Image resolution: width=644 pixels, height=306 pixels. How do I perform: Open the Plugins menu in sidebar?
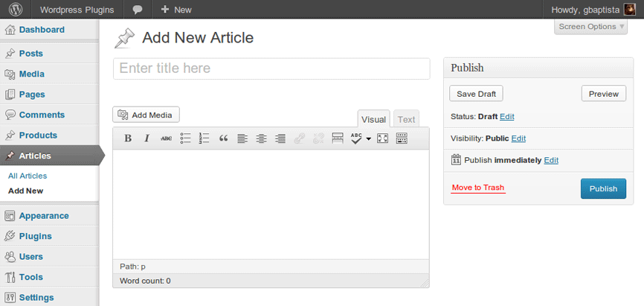[36, 236]
